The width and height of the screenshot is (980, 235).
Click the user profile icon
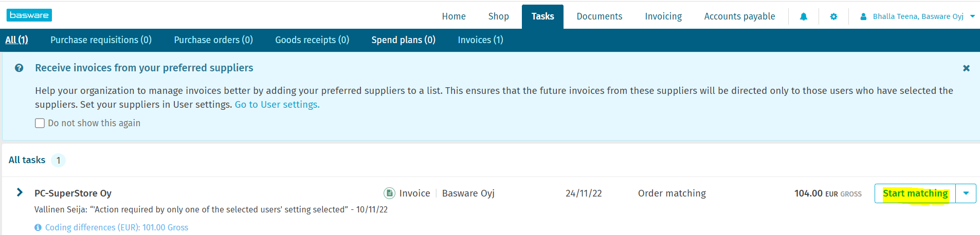click(863, 17)
